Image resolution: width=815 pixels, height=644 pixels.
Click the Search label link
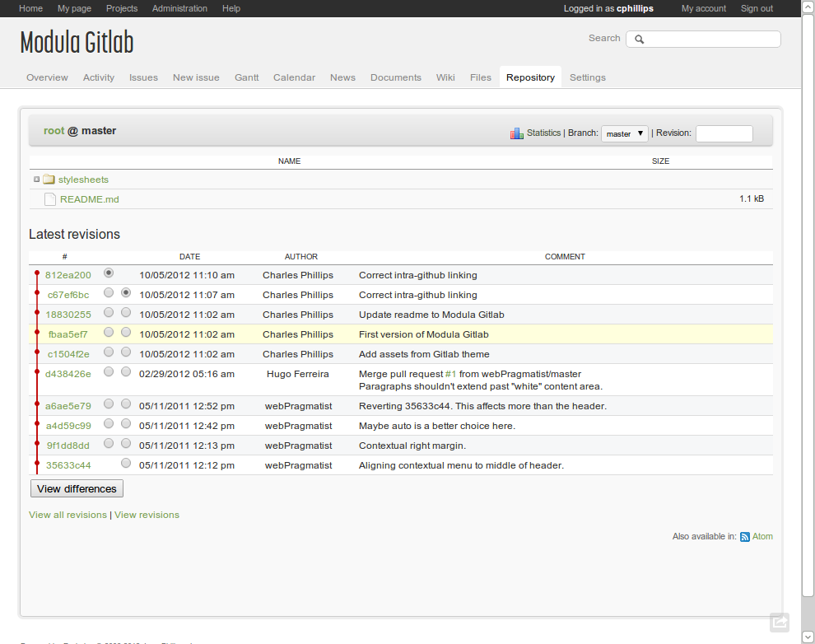pyautogui.click(x=604, y=38)
